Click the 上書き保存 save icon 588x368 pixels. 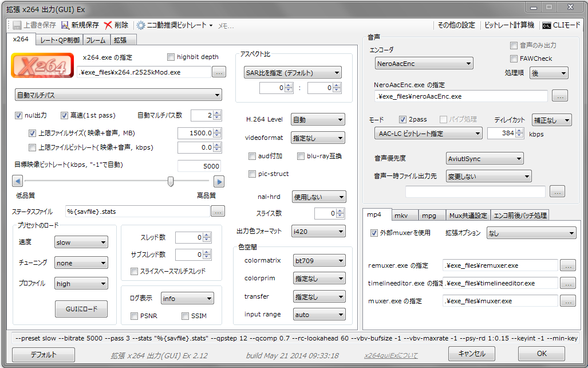point(17,25)
